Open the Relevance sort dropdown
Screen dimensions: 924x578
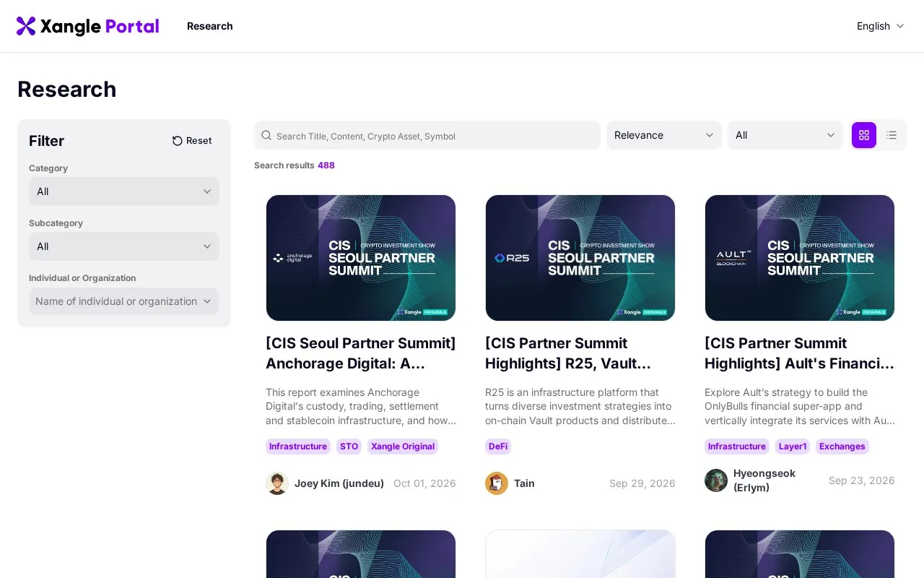tap(664, 135)
